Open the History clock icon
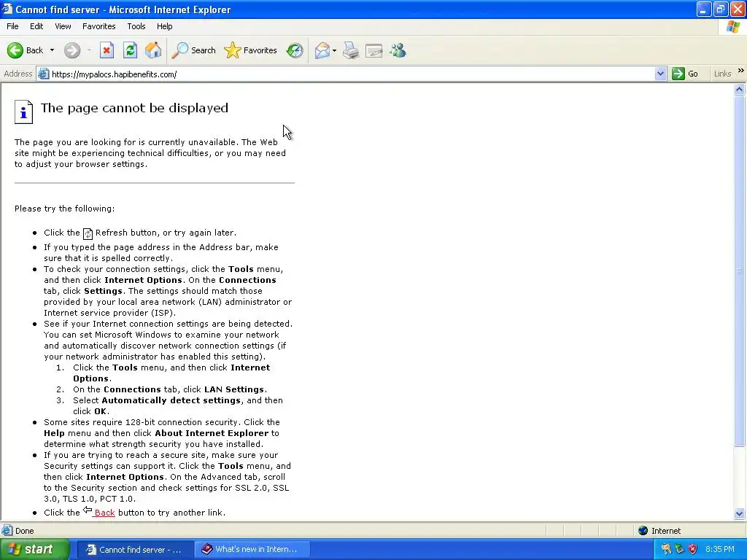 (x=295, y=50)
